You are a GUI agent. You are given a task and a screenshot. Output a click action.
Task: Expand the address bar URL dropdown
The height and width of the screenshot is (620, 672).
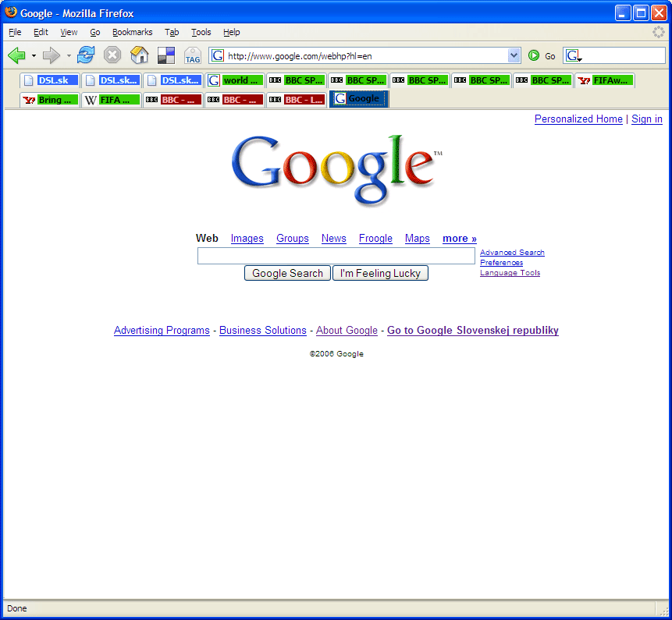click(x=514, y=55)
